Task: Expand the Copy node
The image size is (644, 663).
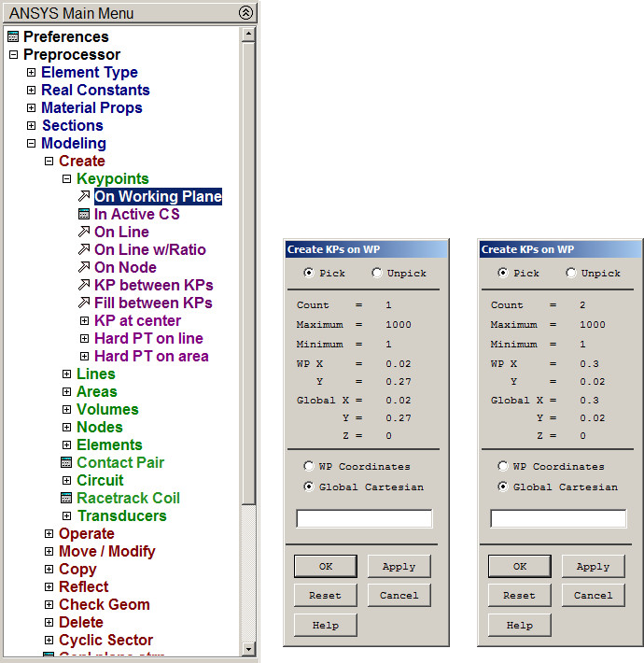Action: [x=49, y=569]
